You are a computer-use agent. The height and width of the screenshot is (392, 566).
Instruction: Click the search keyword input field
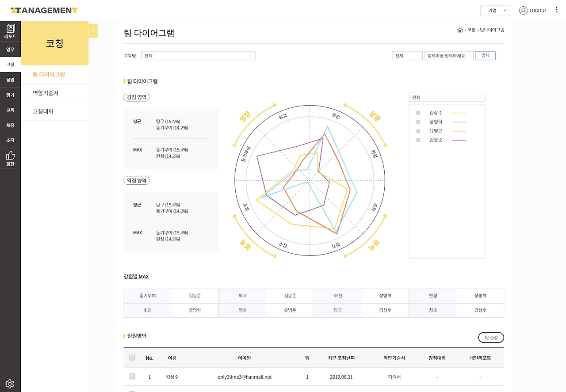pos(448,55)
